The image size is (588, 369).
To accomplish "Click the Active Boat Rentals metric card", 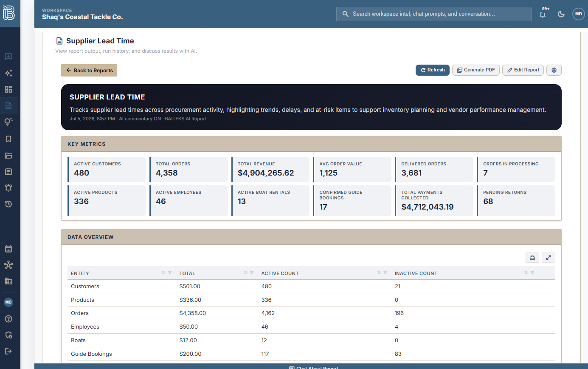I will (x=270, y=201).
